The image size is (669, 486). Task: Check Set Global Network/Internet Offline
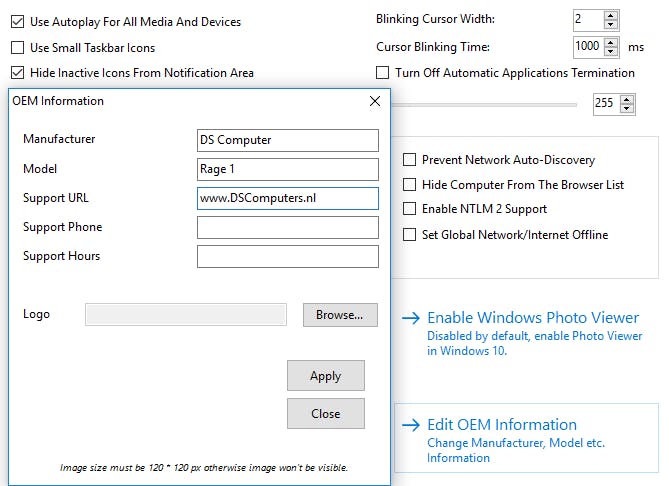click(x=409, y=234)
